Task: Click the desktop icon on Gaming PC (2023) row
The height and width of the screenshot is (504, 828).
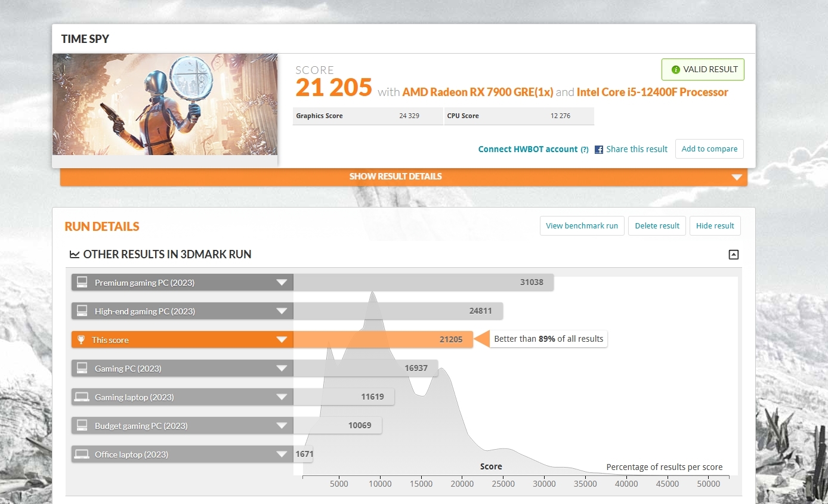Action: coord(82,368)
